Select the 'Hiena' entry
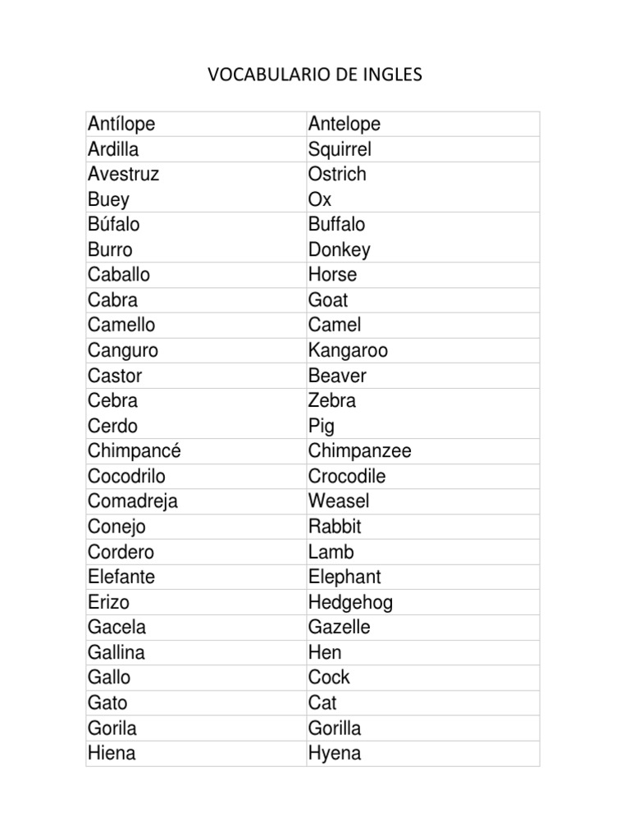 [112, 753]
